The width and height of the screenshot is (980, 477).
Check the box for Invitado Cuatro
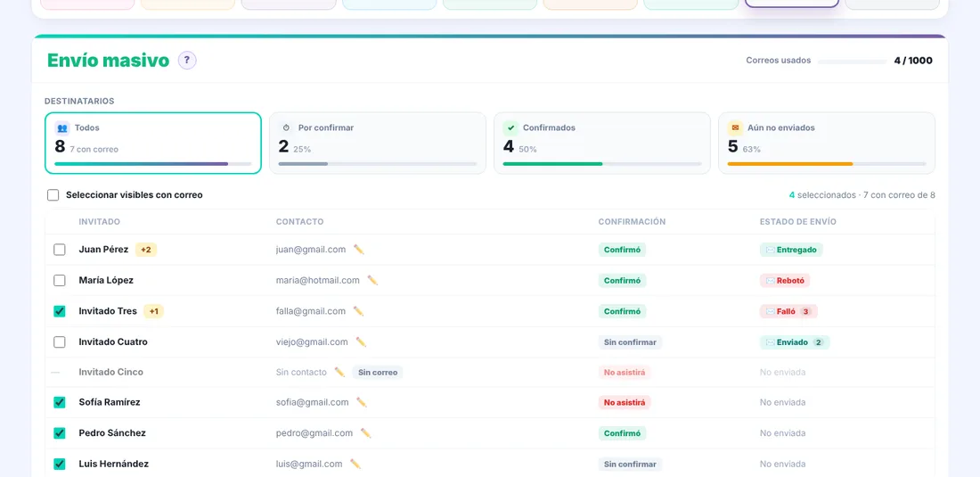pos(60,342)
